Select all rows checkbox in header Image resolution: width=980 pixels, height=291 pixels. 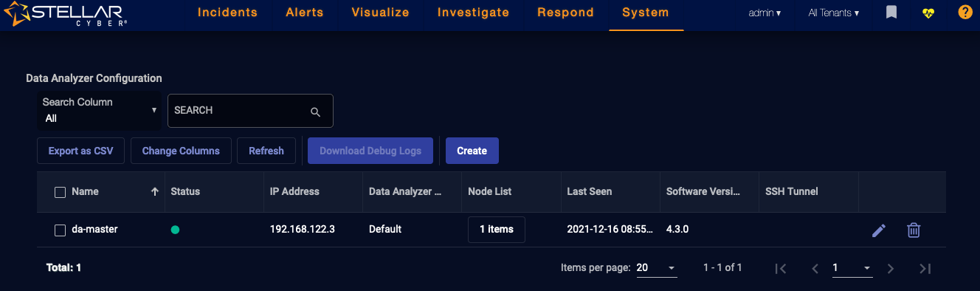(x=61, y=192)
